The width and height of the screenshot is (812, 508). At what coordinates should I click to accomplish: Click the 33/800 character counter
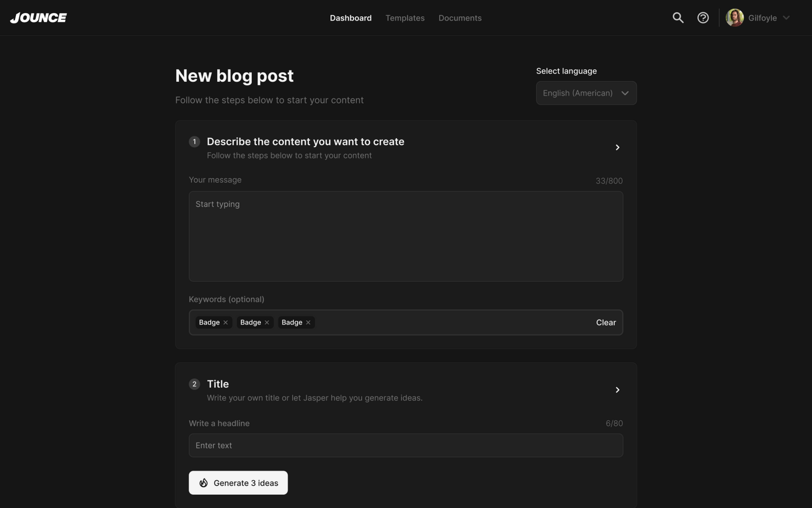(608, 180)
